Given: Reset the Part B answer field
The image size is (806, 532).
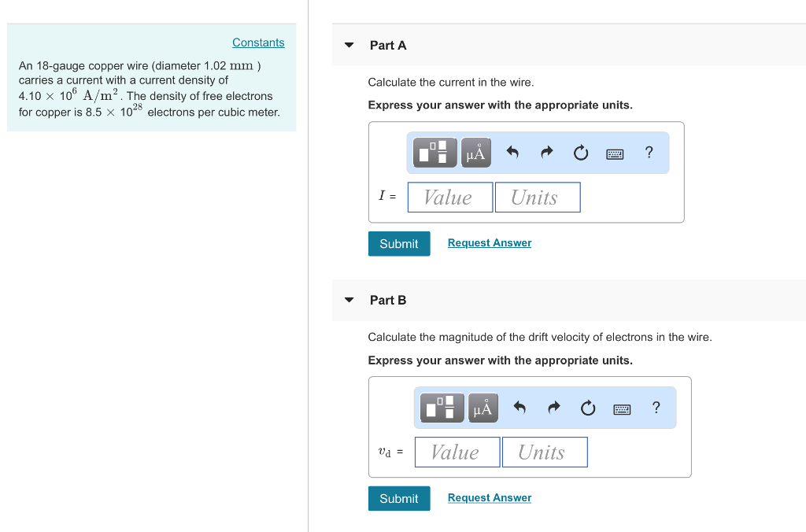Looking at the screenshot, I should click(588, 408).
